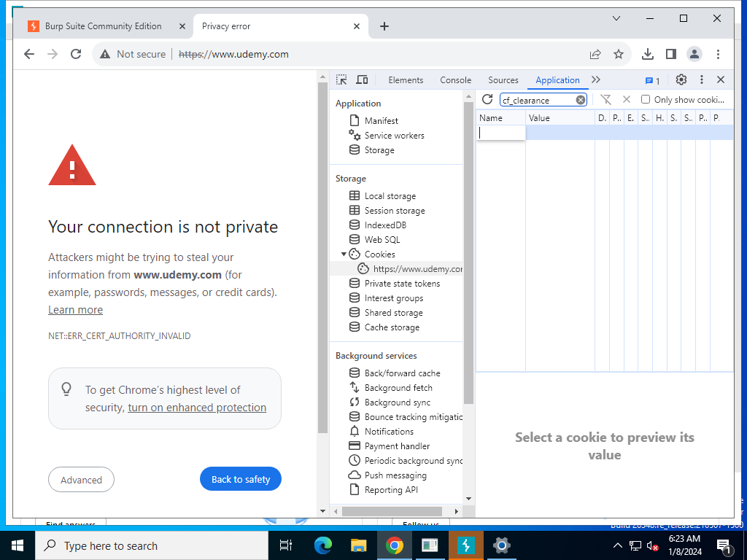Open the Learn more link
This screenshot has width=747, height=560.
(75, 309)
